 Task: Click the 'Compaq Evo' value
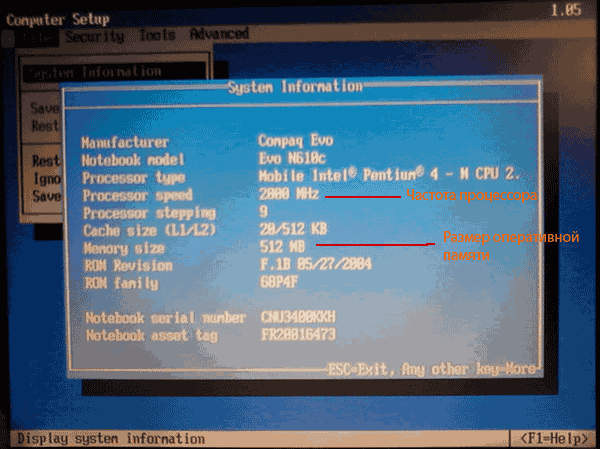(295, 140)
